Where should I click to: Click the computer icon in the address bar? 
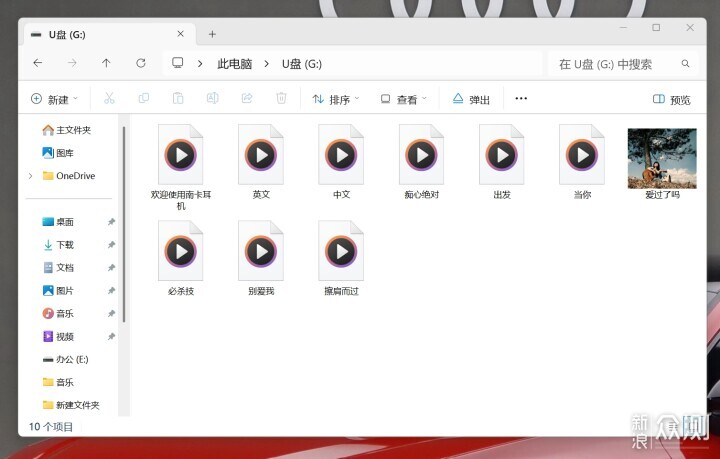(x=178, y=63)
